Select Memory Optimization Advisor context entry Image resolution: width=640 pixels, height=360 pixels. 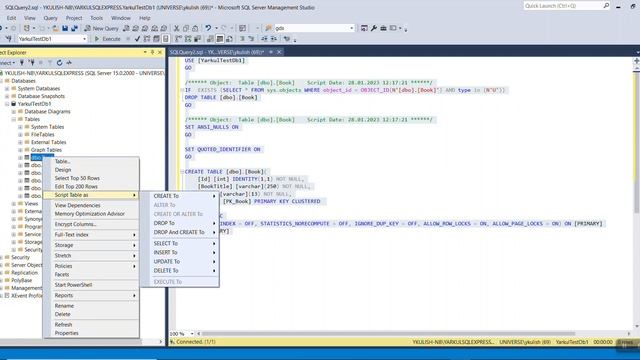click(91, 214)
